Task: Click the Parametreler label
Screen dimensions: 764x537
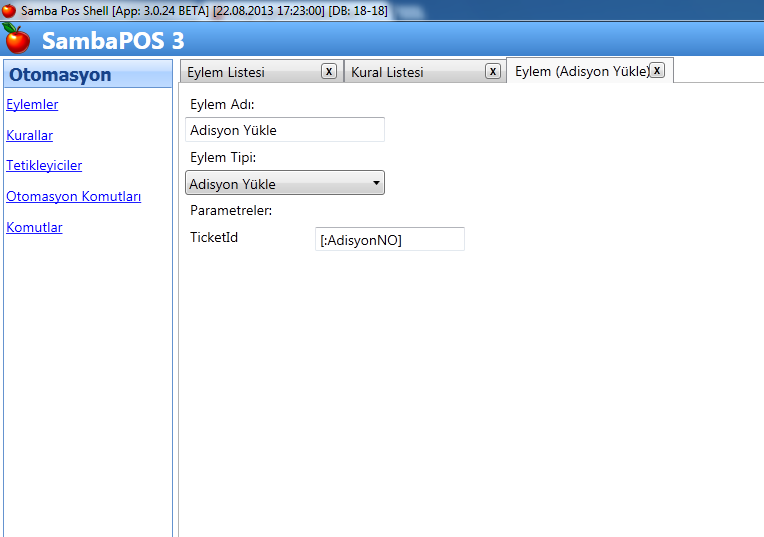Action: point(231,210)
